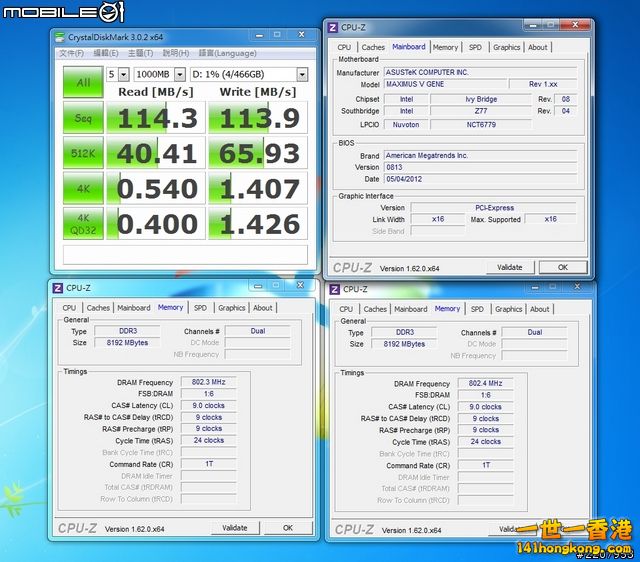
Task: Open the Graphics tab in the 802.4 MHz window
Action: (x=508, y=309)
